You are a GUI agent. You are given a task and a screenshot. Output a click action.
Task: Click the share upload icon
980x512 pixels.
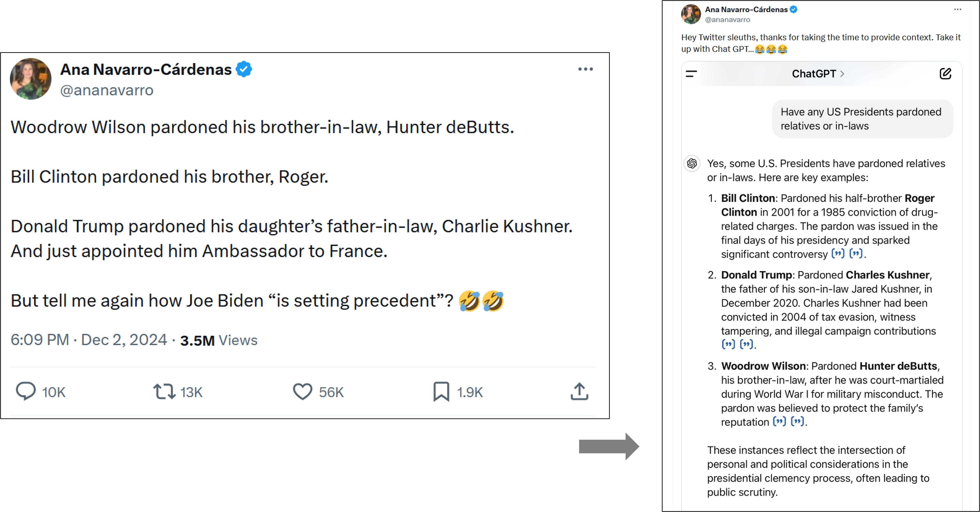click(579, 391)
